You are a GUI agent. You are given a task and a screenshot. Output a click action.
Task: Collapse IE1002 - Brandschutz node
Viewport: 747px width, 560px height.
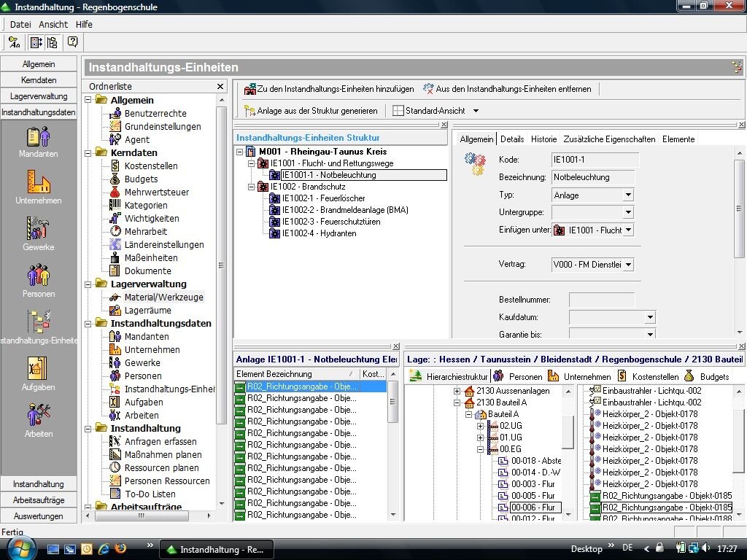(x=251, y=187)
